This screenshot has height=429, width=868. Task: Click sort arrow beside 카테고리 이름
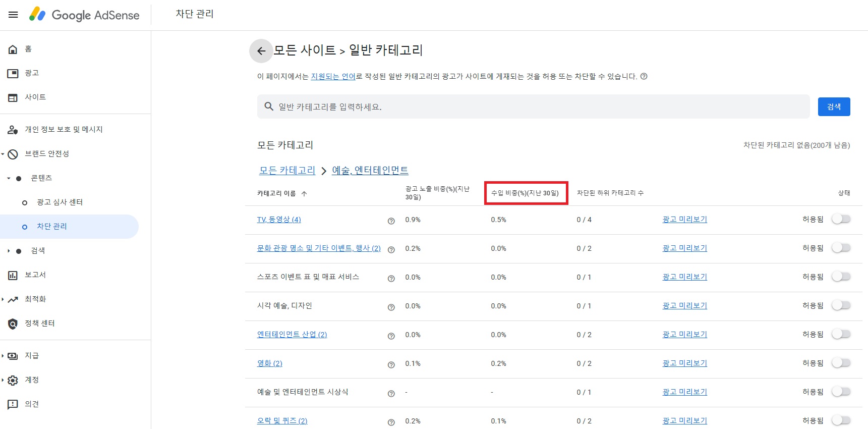(x=304, y=193)
